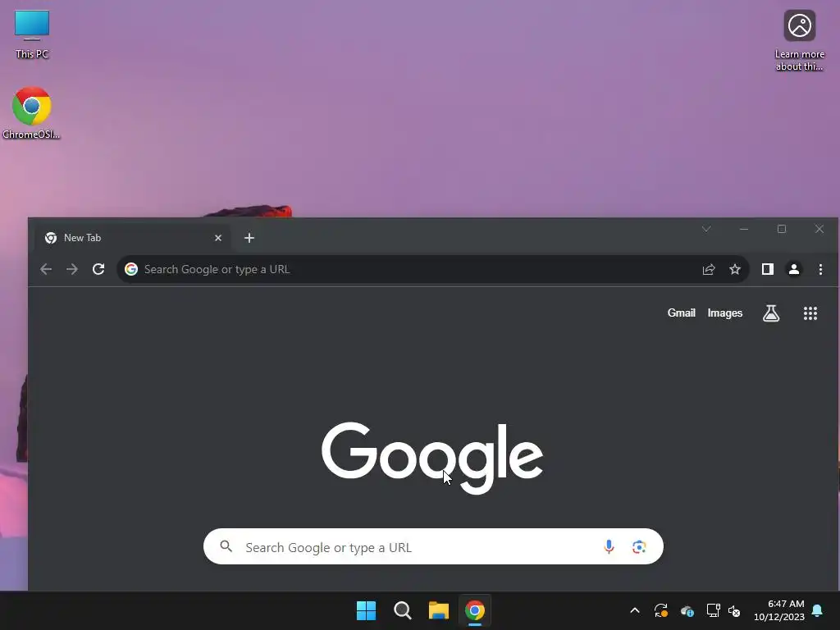Expand the tab search chevron
Viewport: 840px width, 630px height.
tap(706, 229)
